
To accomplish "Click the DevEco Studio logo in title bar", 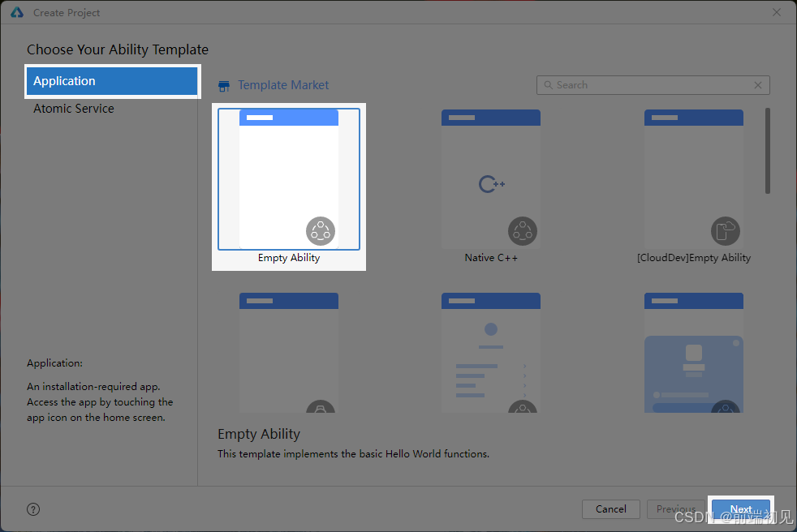I will [x=17, y=13].
